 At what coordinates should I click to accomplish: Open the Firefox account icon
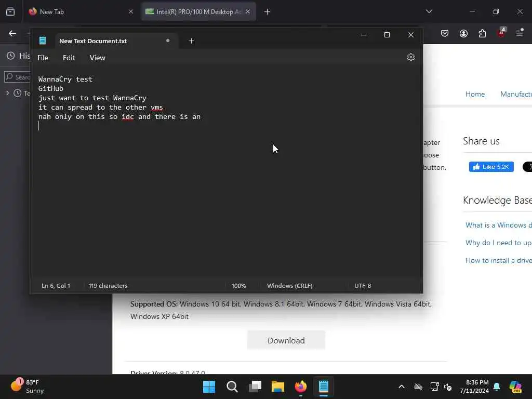[x=463, y=33]
